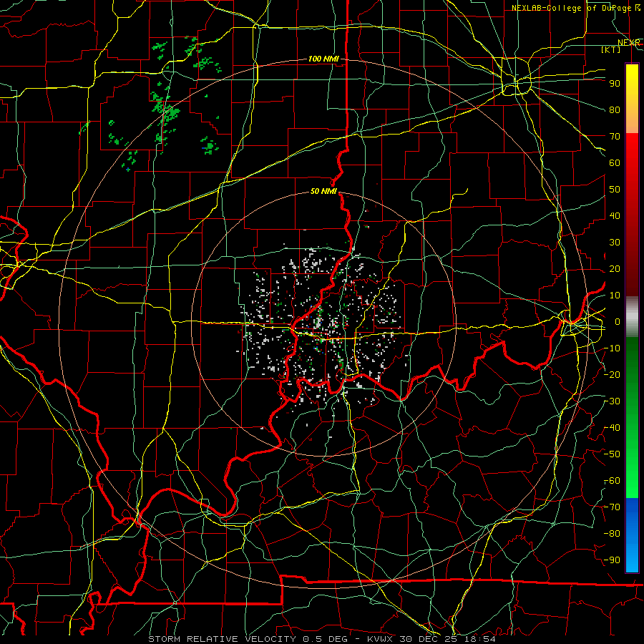Click the positive 90 knot scale label
This screenshot has width=644, height=644.
(615, 83)
